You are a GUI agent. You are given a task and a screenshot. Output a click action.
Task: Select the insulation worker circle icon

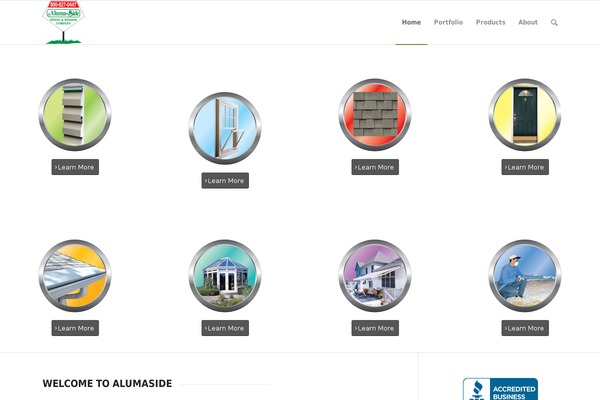(525, 276)
